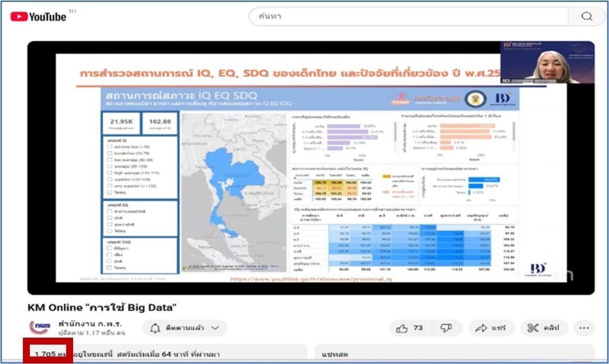Check the very superior IQ checkbox
This screenshot has width=609, height=364.
[109, 186]
